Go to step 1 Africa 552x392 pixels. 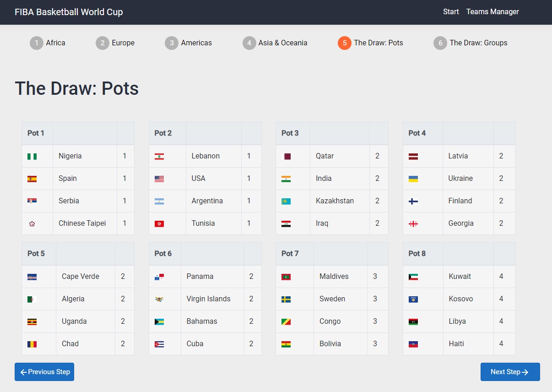(x=48, y=43)
